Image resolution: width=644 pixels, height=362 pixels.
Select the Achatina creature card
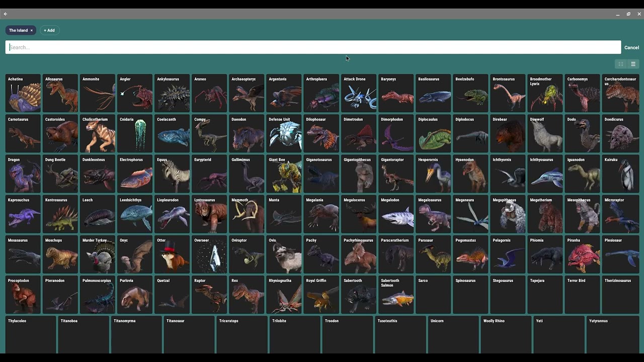[x=23, y=93]
